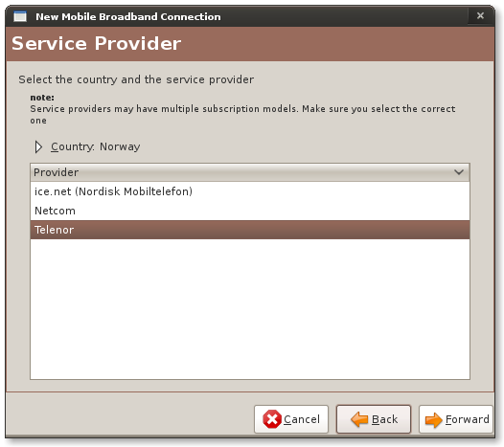Go Back to previous wizard page
The width and height of the screenshot is (504, 447).
pyautogui.click(x=374, y=419)
